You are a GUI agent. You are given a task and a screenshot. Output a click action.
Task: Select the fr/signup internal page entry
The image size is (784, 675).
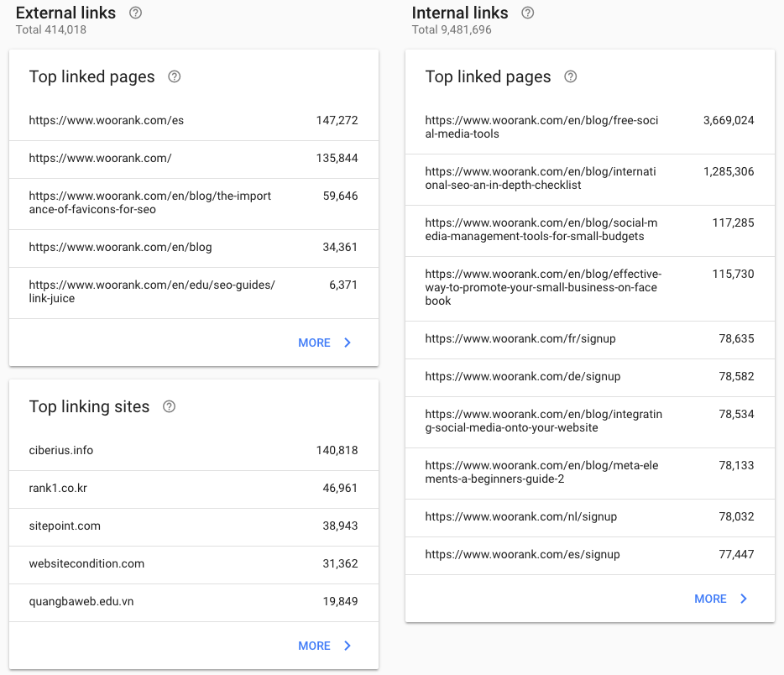tap(589, 339)
